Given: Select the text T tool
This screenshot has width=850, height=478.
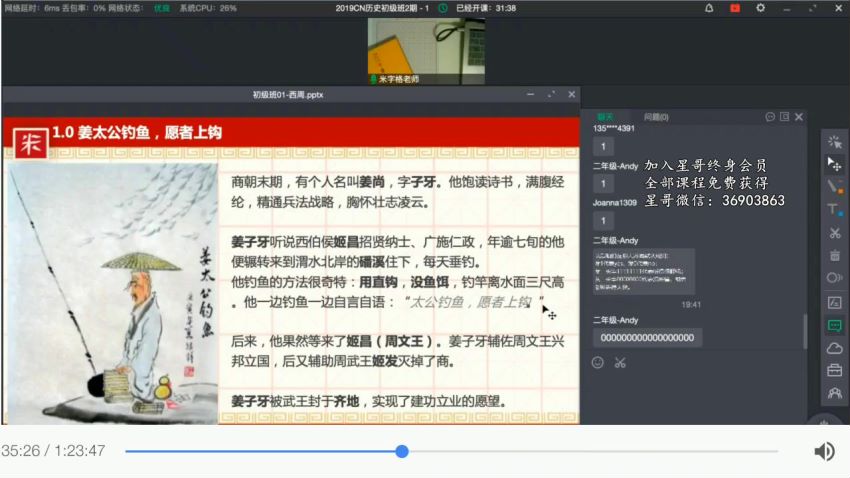Looking at the screenshot, I should coord(834,210).
